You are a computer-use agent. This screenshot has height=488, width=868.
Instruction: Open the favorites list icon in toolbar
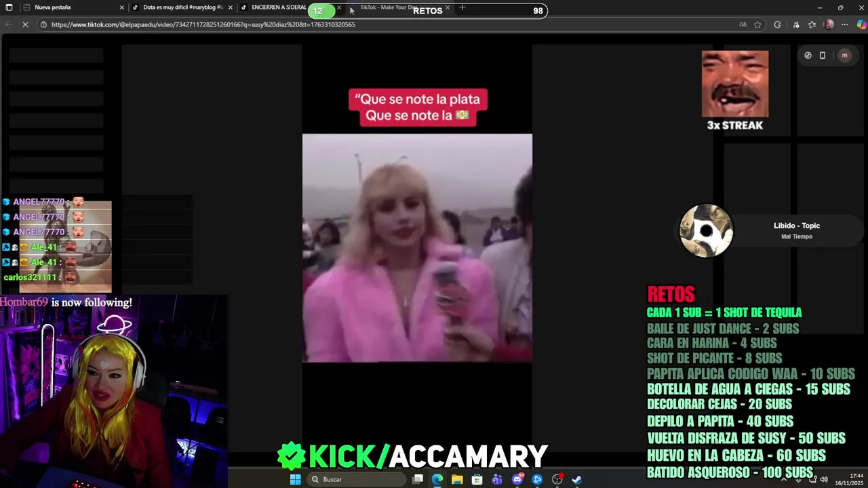pos(812,24)
